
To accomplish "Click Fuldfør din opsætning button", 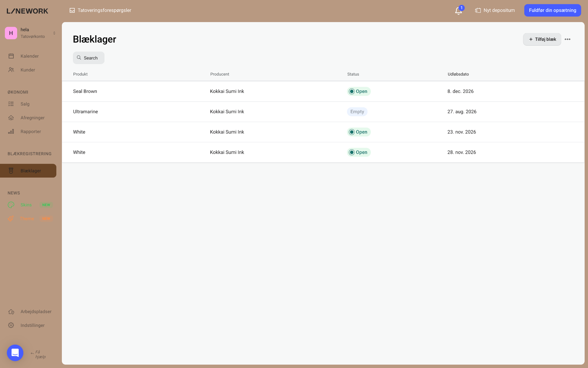I will point(552,10).
